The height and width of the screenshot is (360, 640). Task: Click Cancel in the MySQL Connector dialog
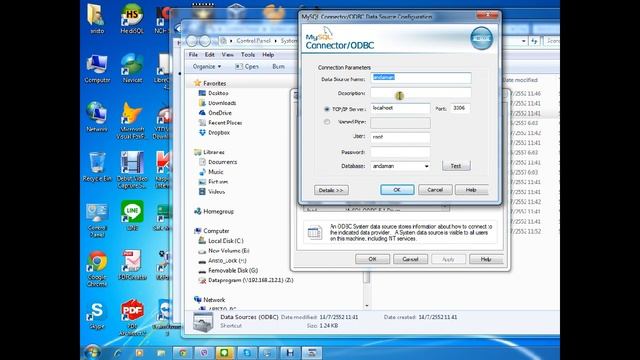click(435, 190)
